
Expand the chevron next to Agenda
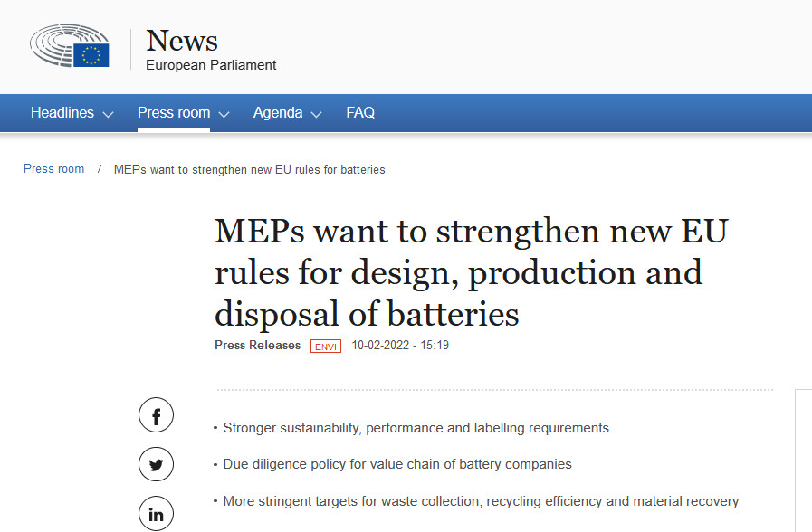[316, 115]
